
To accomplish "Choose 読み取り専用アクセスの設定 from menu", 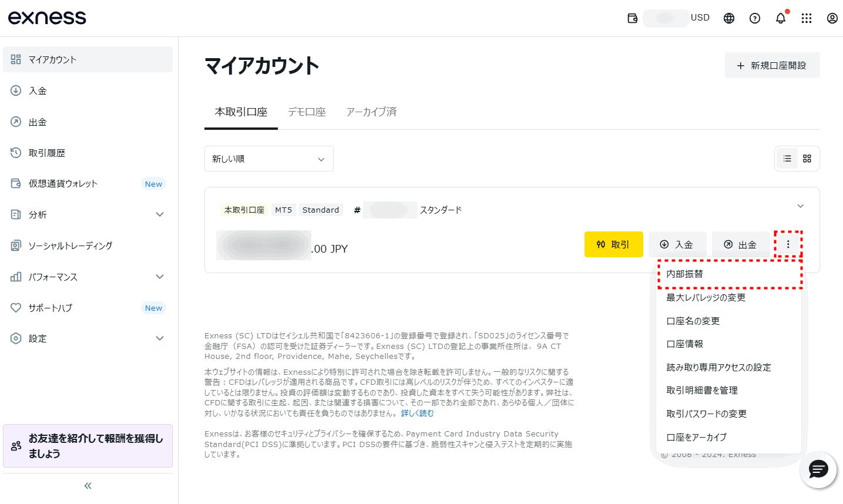I will click(x=729, y=367).
